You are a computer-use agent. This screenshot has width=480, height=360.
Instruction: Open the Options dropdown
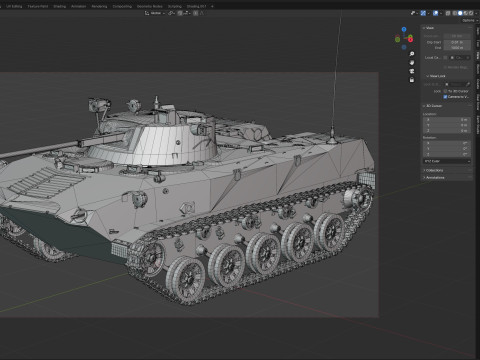tap(470, 20)
